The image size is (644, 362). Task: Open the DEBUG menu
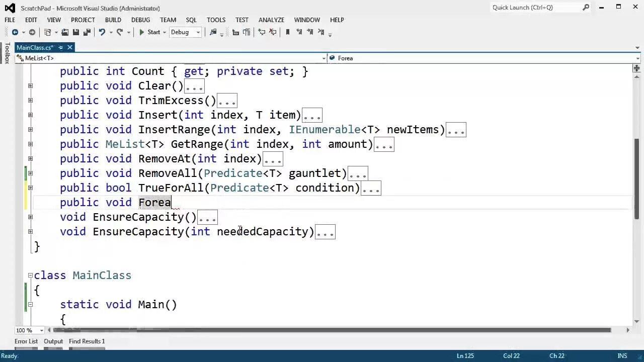pos(141,20)
